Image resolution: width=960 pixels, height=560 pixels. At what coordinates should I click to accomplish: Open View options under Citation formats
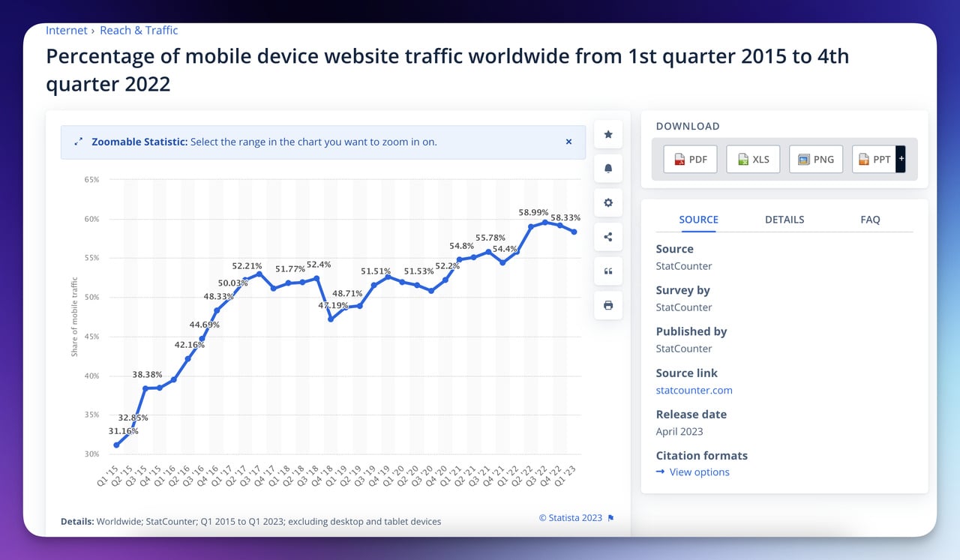(x=698, y=472)
